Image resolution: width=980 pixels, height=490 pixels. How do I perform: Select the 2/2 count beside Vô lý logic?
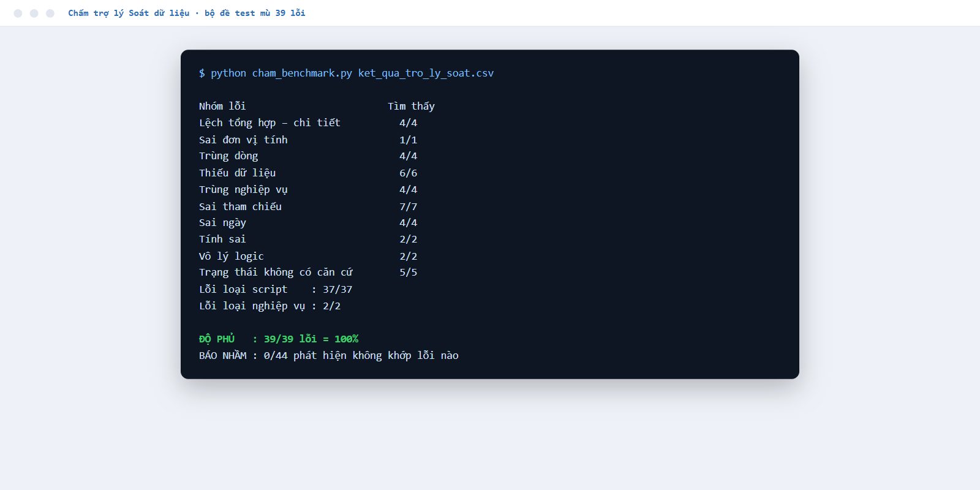pyautogui.click(x=408, y=256)
